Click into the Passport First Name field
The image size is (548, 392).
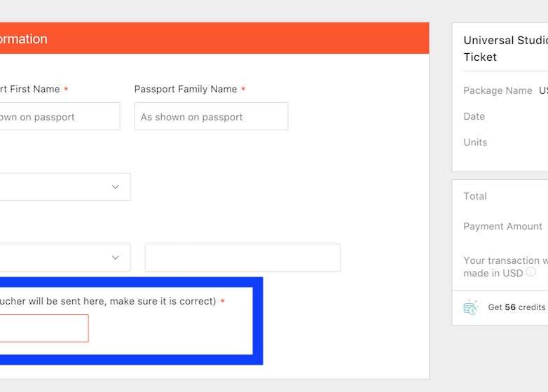tap(60, 116)
